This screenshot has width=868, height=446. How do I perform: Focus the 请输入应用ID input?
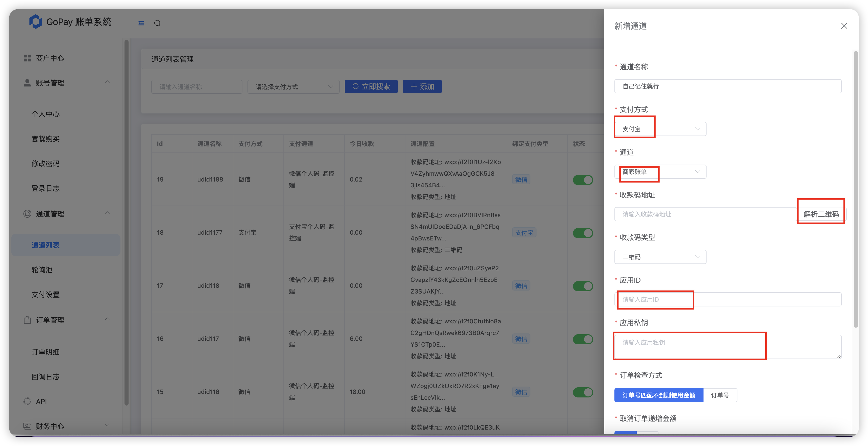[x=728, y=299]
